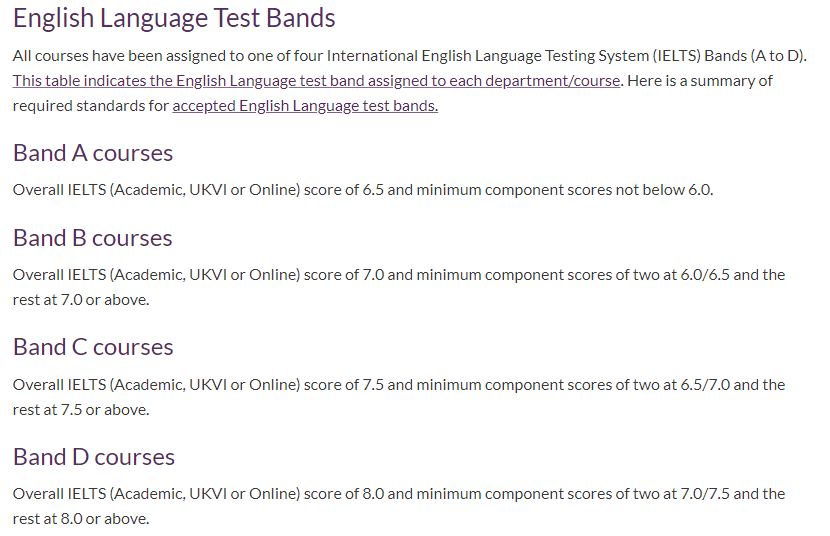The height and width of the screenshot is (536, 830).
Task: Select the Band A courses heading
Action: coord(93,153)
